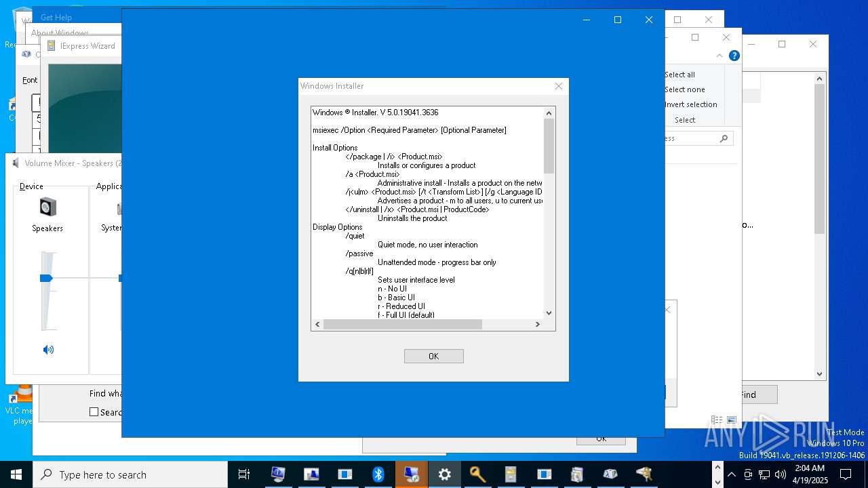Click the down arrow of the installer text's vertical scrollbar
Viewport: 868px width, 488px height.
(549, 313)
